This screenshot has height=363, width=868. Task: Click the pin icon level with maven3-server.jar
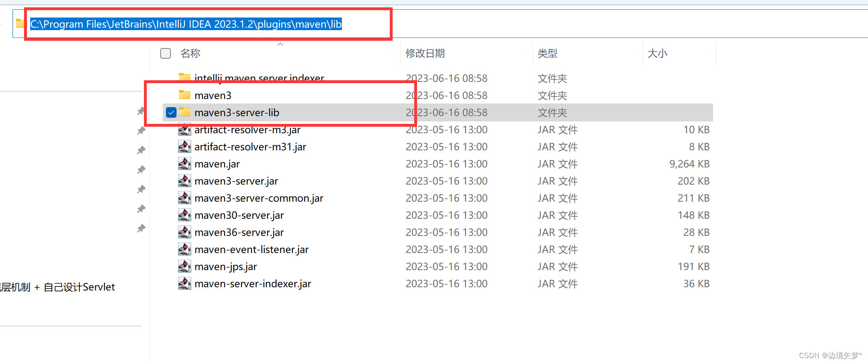[x=141, y=189]
